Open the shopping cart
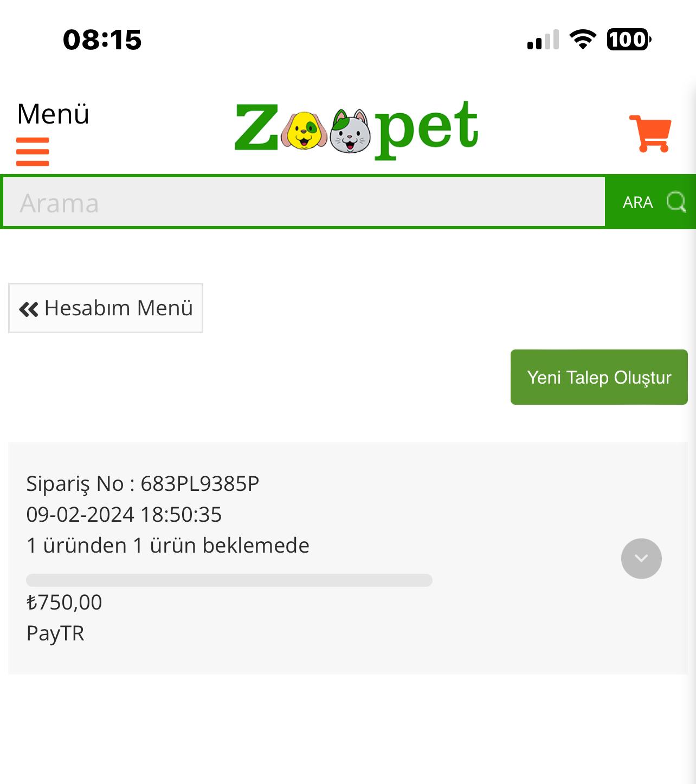Screen dimensions: 696x784 (650, 133)
